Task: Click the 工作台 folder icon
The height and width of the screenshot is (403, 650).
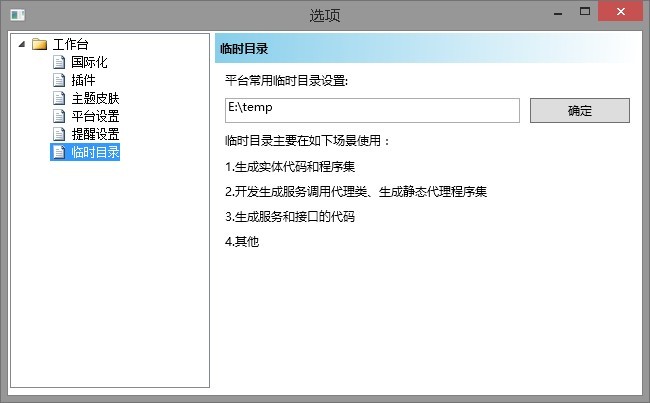Action: point(39,44)
